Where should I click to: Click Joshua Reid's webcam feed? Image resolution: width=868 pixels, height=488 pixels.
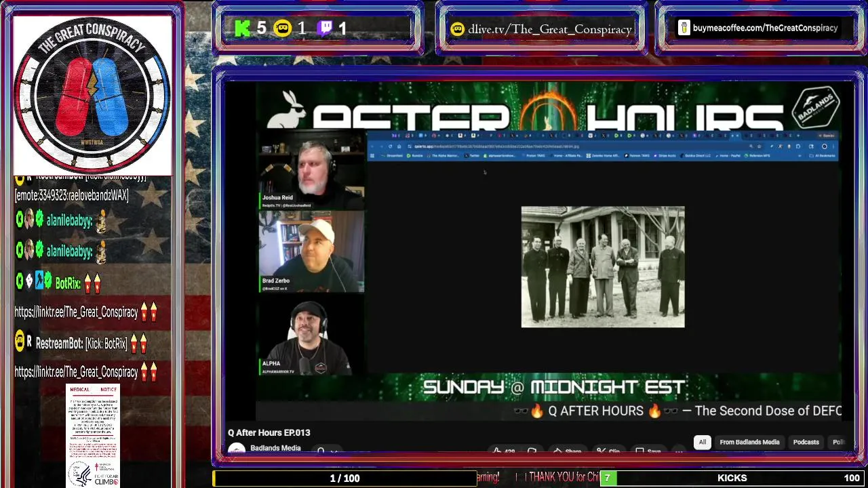[x=312, y=171]
